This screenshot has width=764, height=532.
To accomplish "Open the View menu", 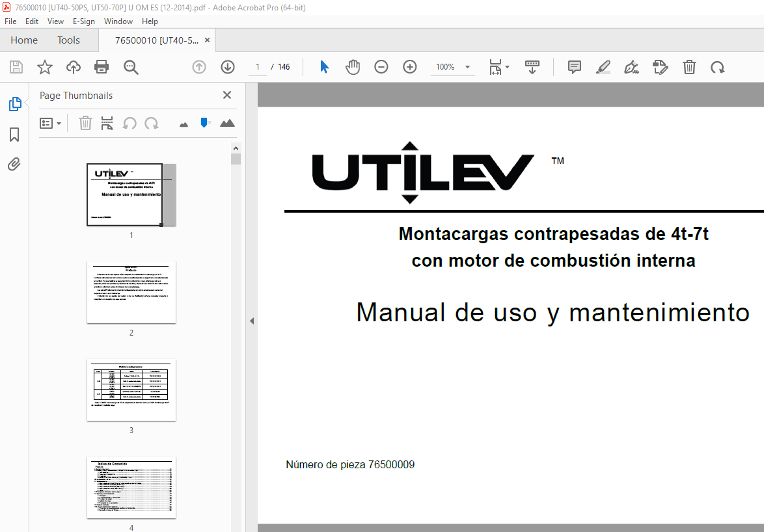I will (55, 21).
